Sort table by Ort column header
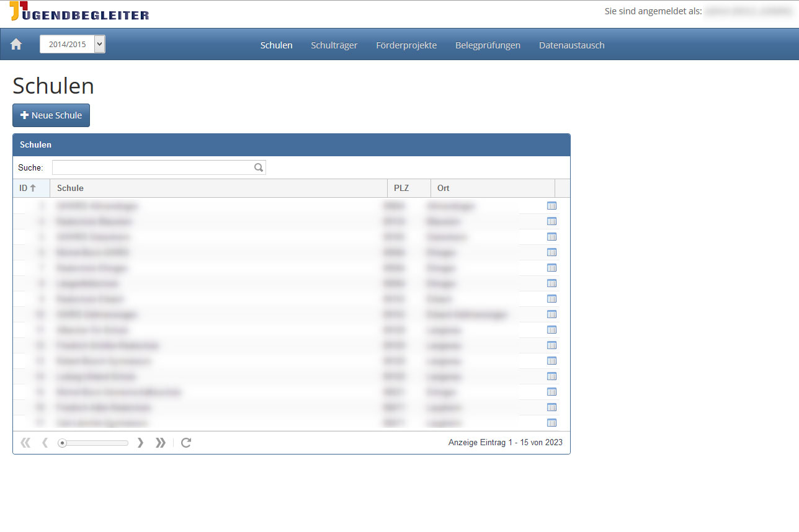The height and width of the screenshot is (532, 799). [443, 188]
